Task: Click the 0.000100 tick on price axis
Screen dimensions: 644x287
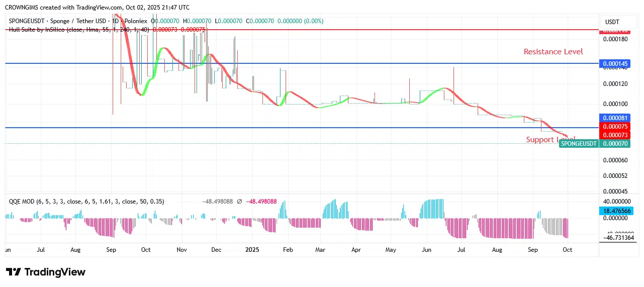Action: point(615,104)
